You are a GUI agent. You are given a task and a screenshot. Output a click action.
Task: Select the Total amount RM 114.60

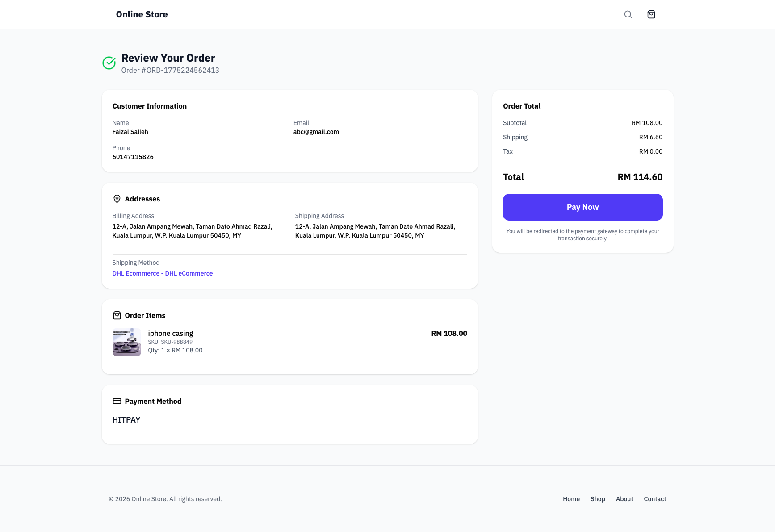[640, 177]
